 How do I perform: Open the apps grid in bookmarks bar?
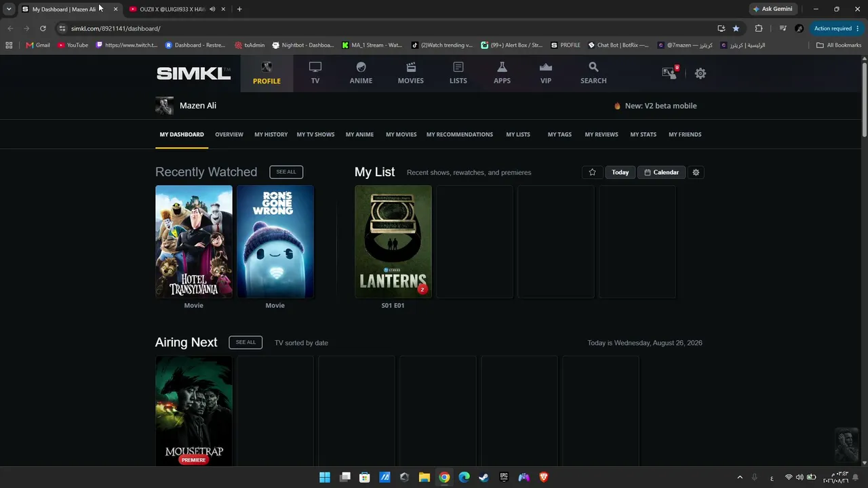tap(9, 45)
